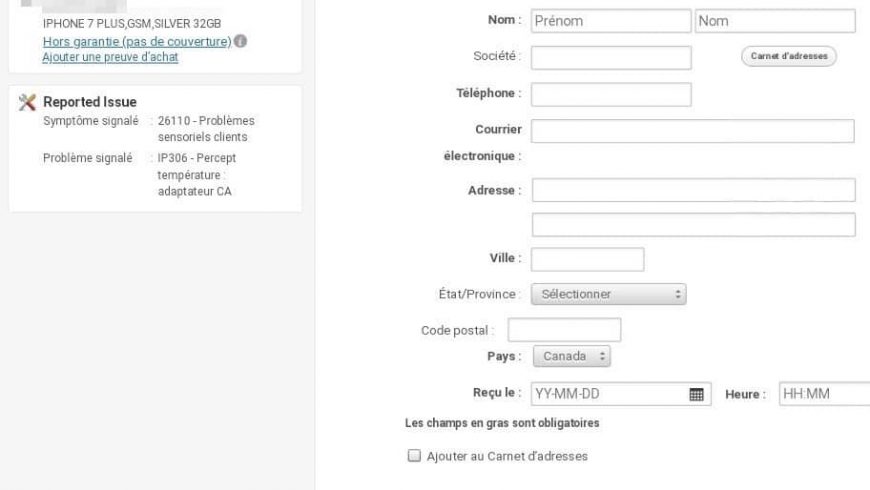The height and width of the screenshot is (490, 870).
Task: Open the Pays country dropdown
Action: pos(572,356)
